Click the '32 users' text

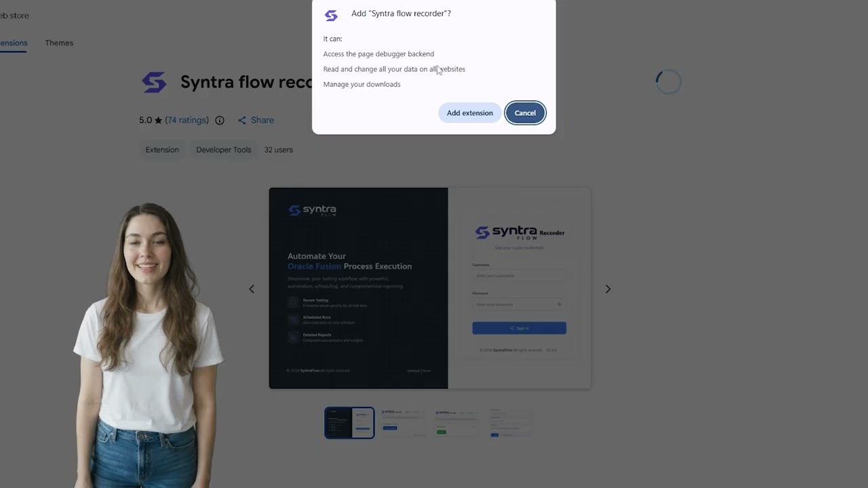coord(279,150)
